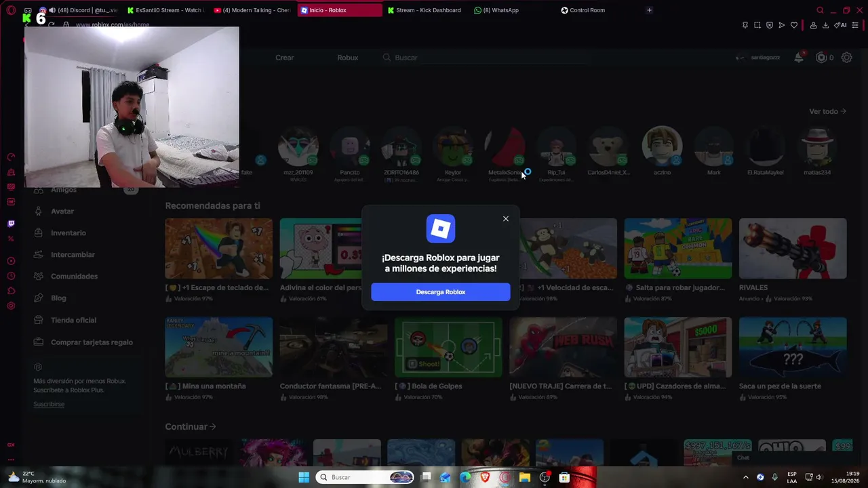The height and width of the screenshot is (488, 868).
Task: Open File Explorer from the taskbar
Action: coord(525,477)
